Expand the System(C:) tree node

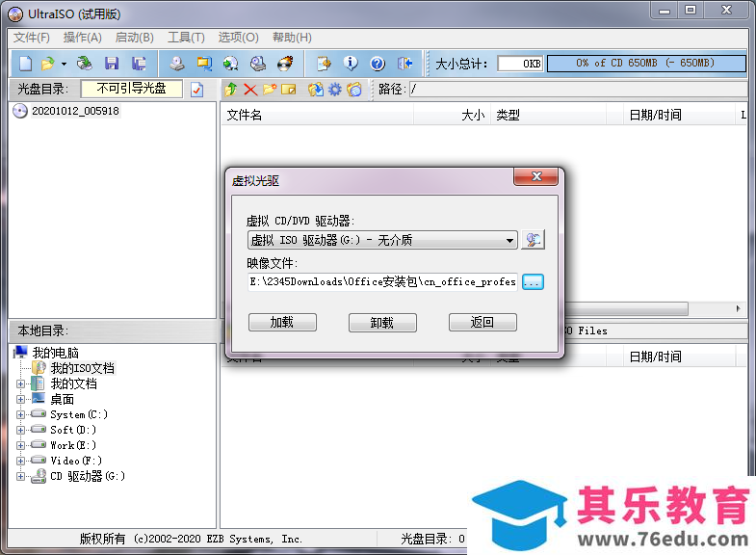click(x=21, y=414)
